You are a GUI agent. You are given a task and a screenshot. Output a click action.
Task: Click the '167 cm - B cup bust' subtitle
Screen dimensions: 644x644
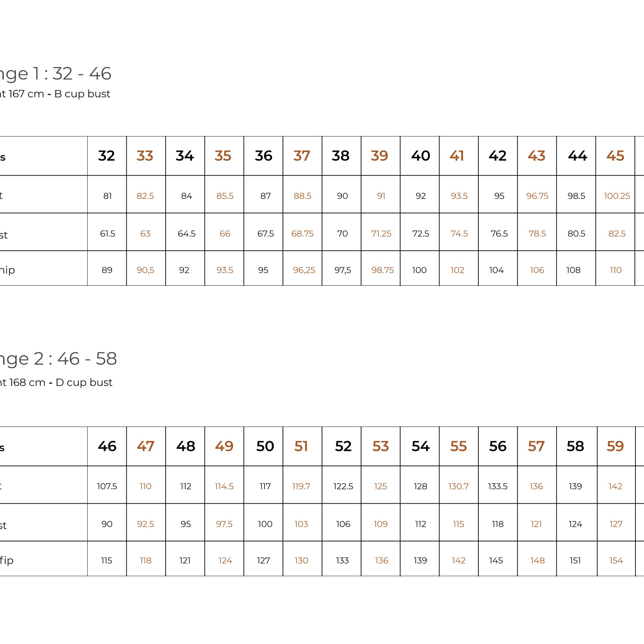[59, 94]
